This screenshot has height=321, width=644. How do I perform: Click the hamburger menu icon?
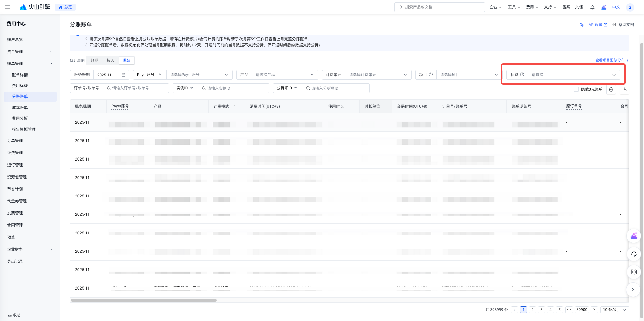point(7,7)
